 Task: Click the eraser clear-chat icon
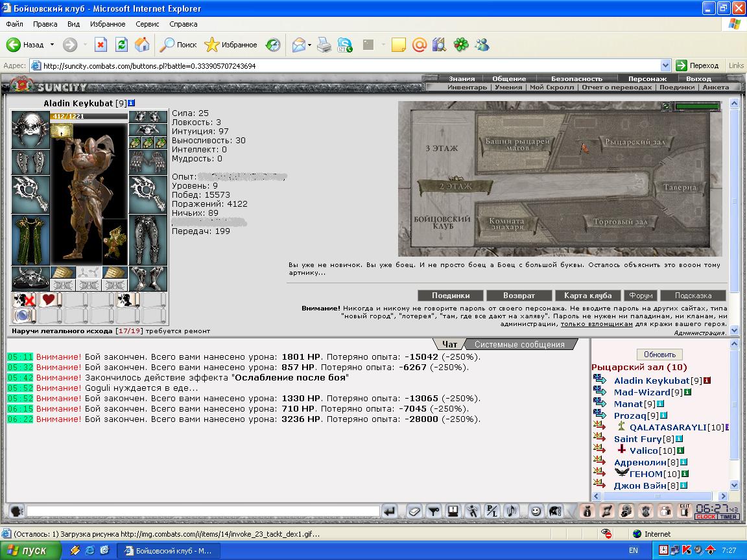(x=414, y=511)
